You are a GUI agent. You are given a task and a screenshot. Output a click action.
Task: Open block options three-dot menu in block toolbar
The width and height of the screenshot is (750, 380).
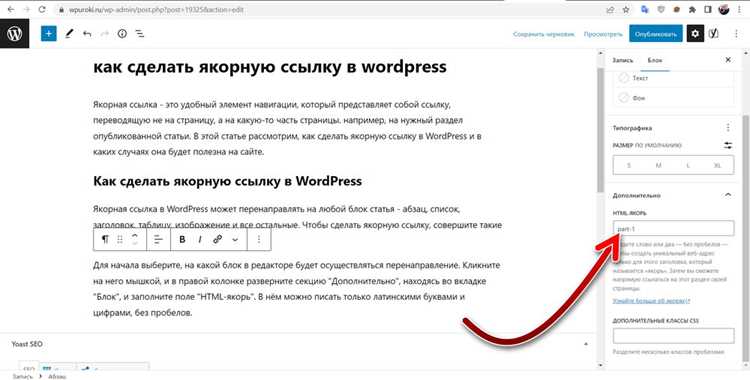(259, 239)
